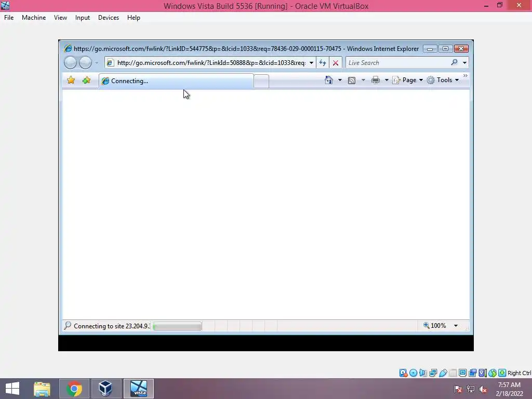Click the IE Forward navigation button
This screenshot has width=532, height=399.
coord(85,62)
